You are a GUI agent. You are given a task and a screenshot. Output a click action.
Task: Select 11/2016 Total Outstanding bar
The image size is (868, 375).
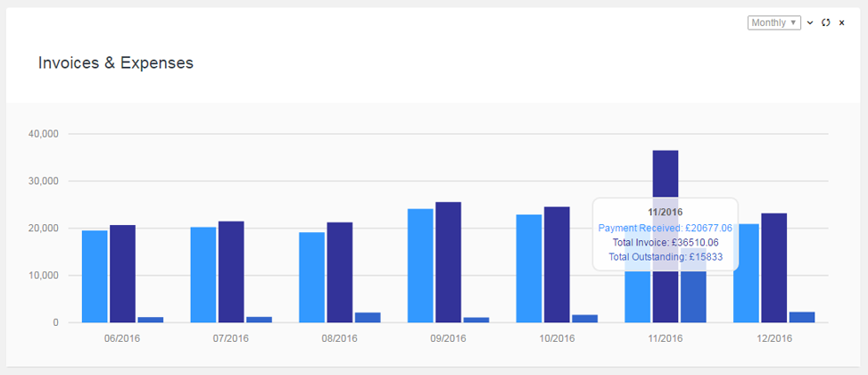coord(693,296)
